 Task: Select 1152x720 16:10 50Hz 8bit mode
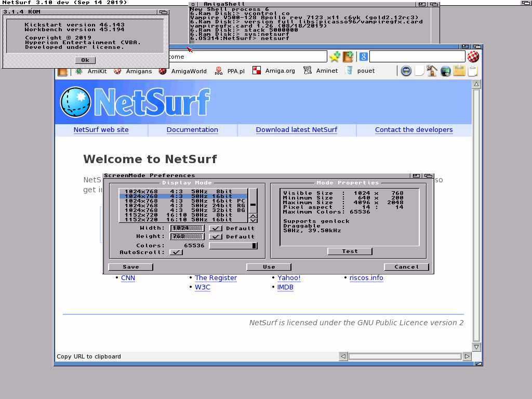click(183, 215)
